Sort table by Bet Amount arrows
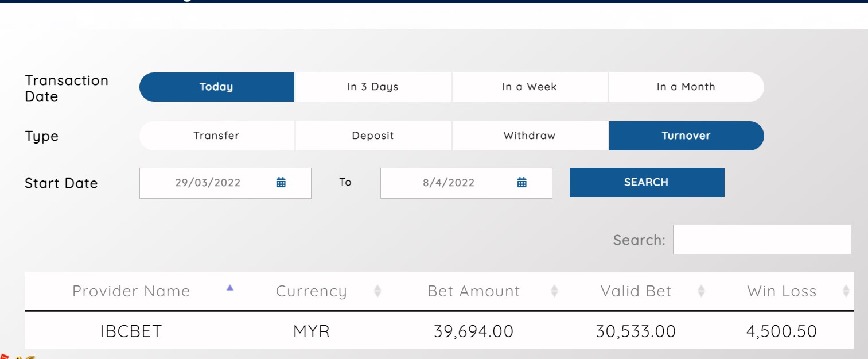Viewport: 868px width, 359px height. (x=554, y=291)
